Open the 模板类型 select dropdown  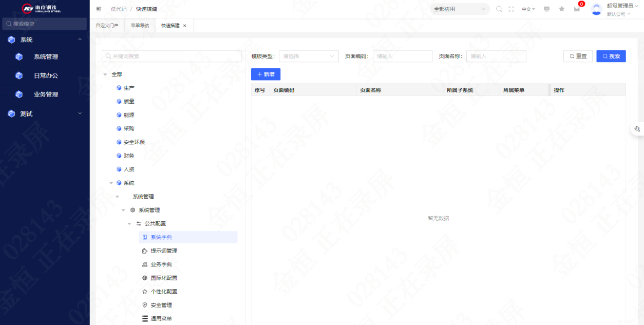coord(309,56)
